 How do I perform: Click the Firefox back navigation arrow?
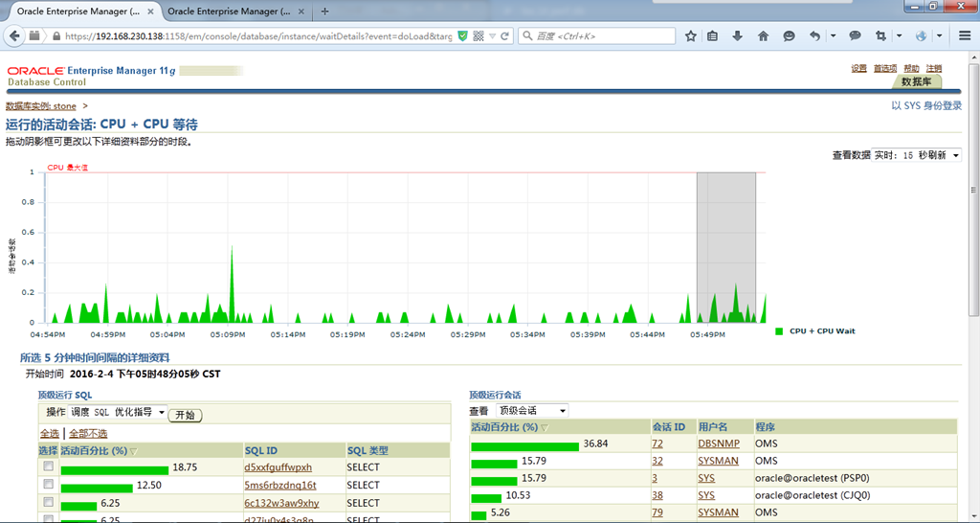click(12, 36)
